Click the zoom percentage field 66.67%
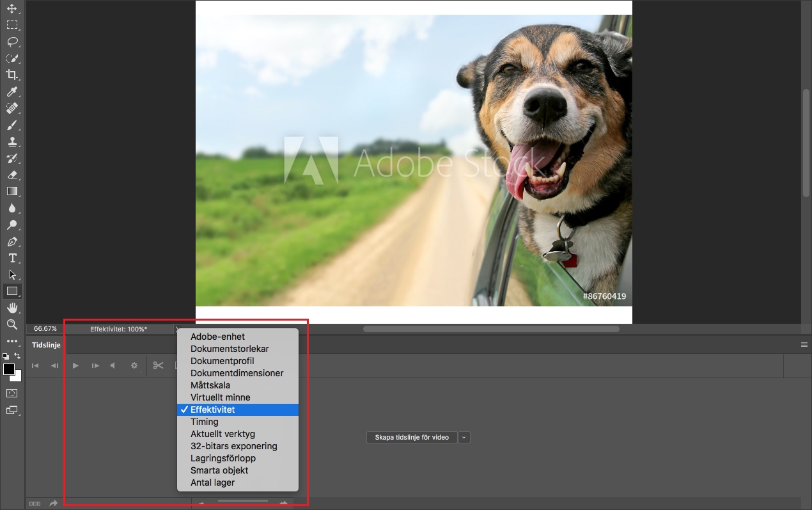This screenshot has height=510, width=812. pyautogui.click(x=45, y=329)
